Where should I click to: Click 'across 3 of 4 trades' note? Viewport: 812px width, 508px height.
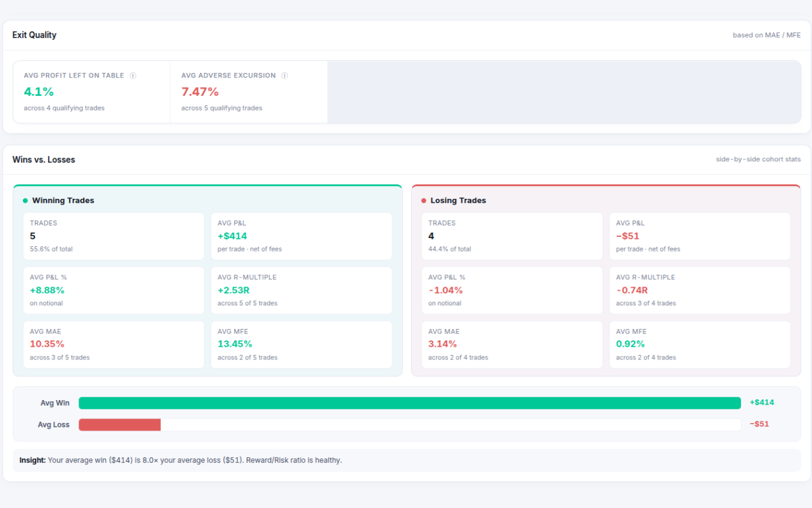pos(646,304)
